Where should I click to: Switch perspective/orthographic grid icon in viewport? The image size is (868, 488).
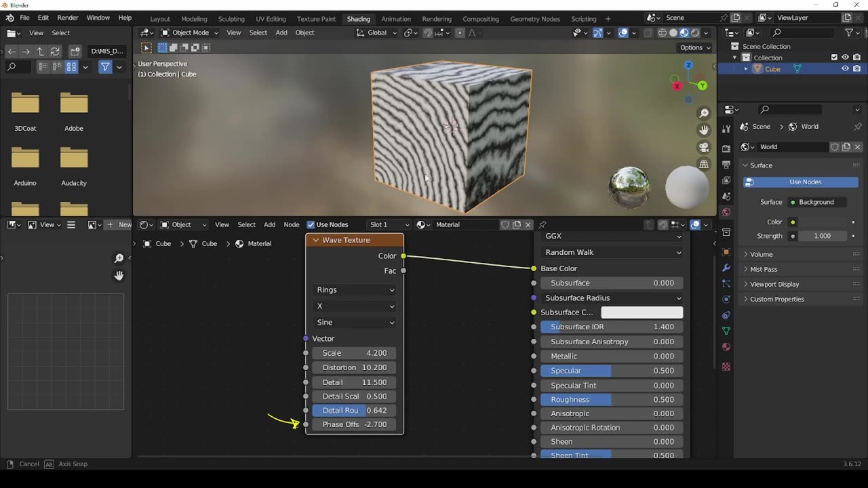(704, 164)
